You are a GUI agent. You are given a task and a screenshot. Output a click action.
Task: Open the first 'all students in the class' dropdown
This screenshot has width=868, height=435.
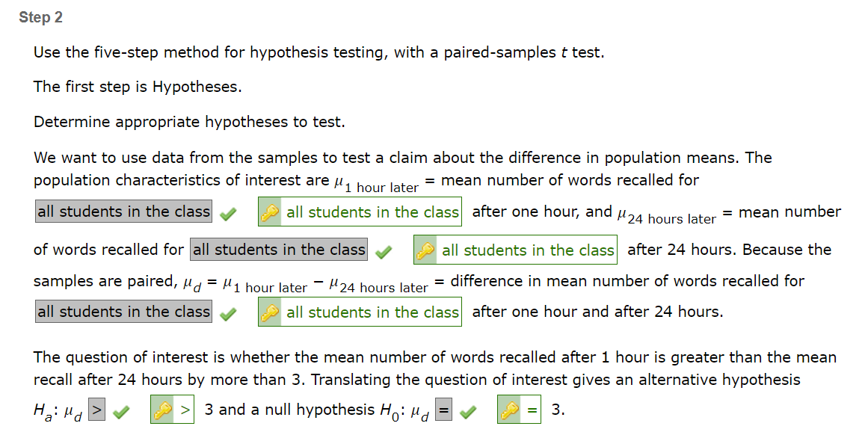(123, 211)
